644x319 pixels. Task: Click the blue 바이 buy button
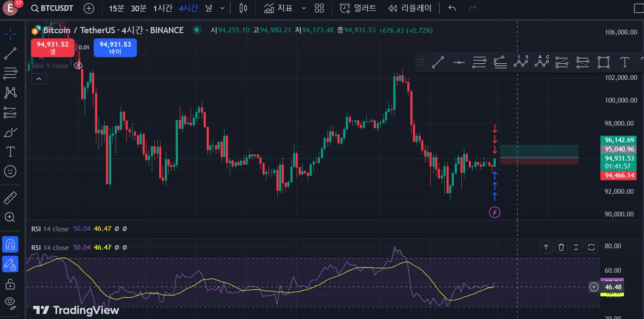click(x=115, y=48)
